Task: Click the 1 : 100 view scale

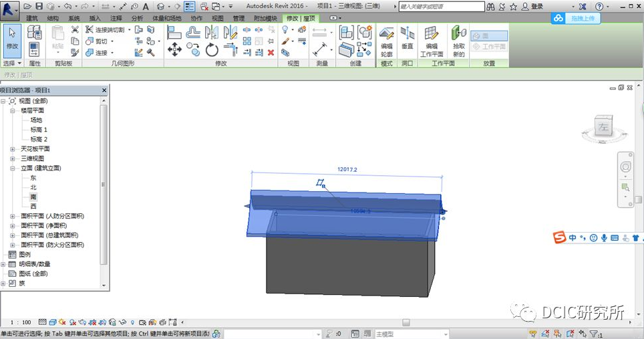Action: pyautogui.click(x=19, y=322)
